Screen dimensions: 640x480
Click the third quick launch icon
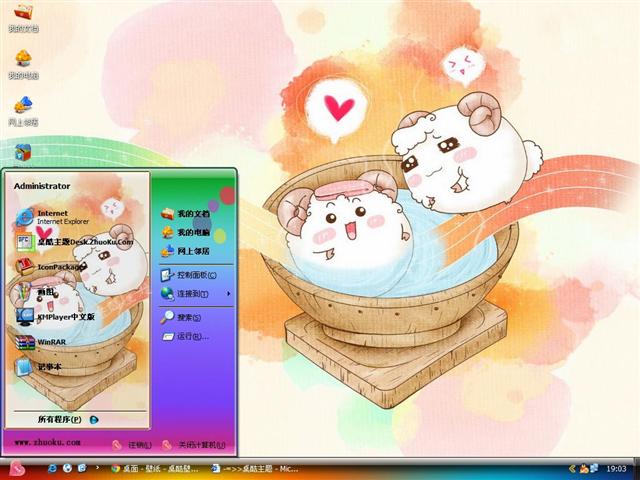[82, 468]
